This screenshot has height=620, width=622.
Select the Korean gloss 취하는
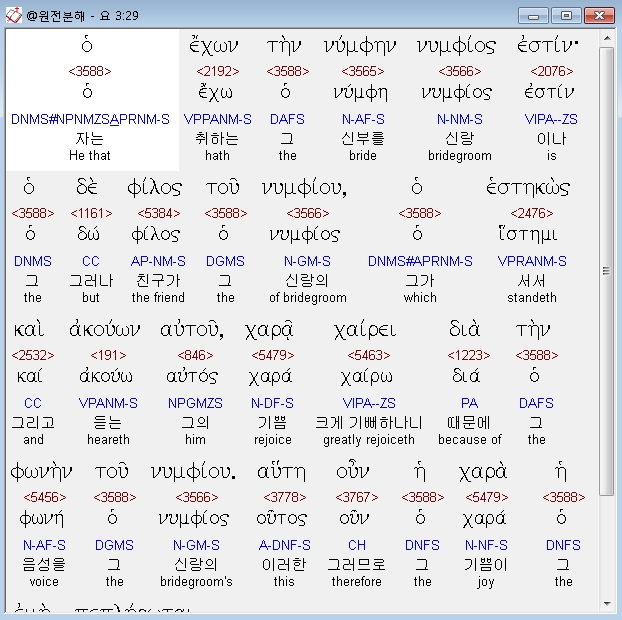pyautogui.click(x=217, y=139)
